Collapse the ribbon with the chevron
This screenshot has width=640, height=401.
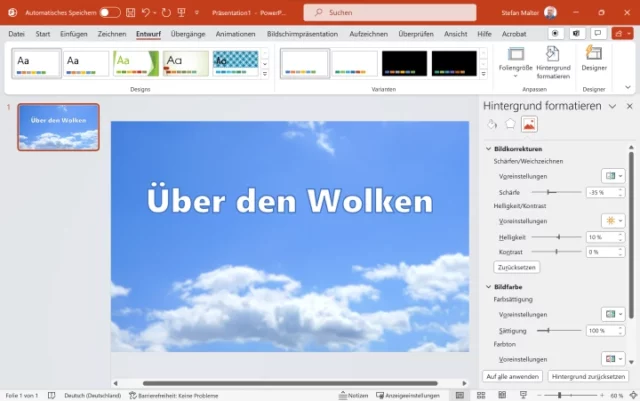628,87
